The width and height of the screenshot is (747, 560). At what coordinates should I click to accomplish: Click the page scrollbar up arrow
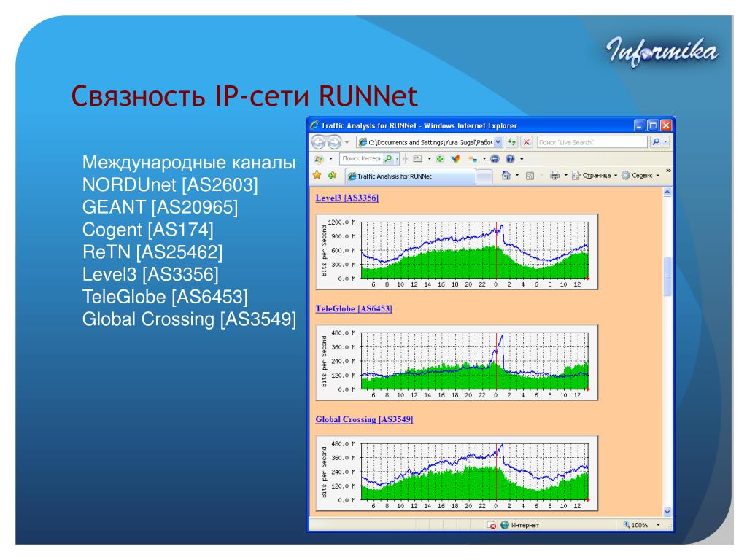click(667, 192)
